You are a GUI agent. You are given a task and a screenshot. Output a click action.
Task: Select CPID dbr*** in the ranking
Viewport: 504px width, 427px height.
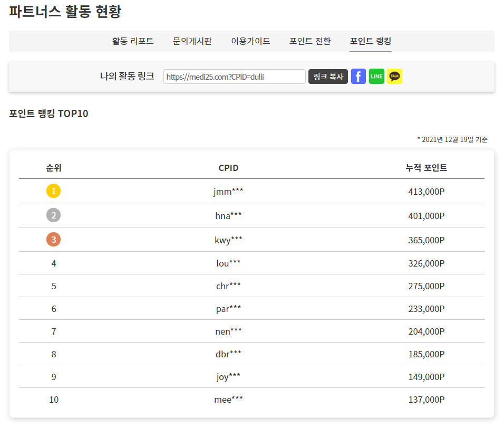click(228, 354)
